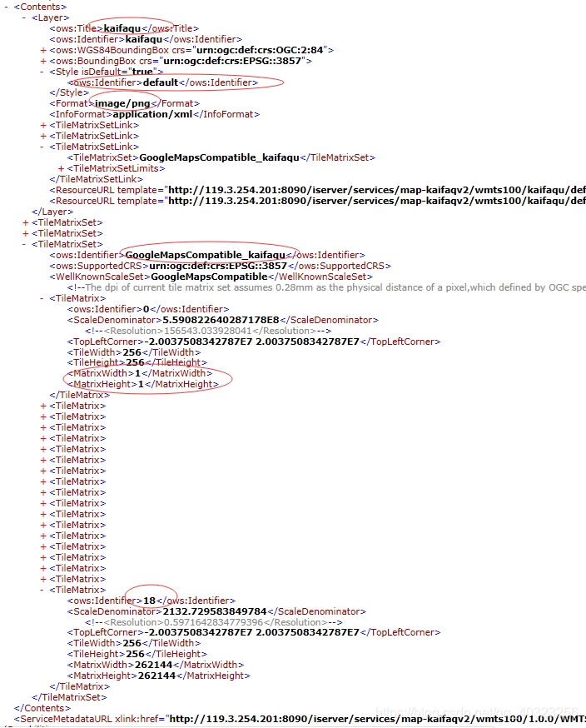This screenshot has width=586, height=728.
Task: Collapse the Contents root node
Action: [x=6, y=7]
